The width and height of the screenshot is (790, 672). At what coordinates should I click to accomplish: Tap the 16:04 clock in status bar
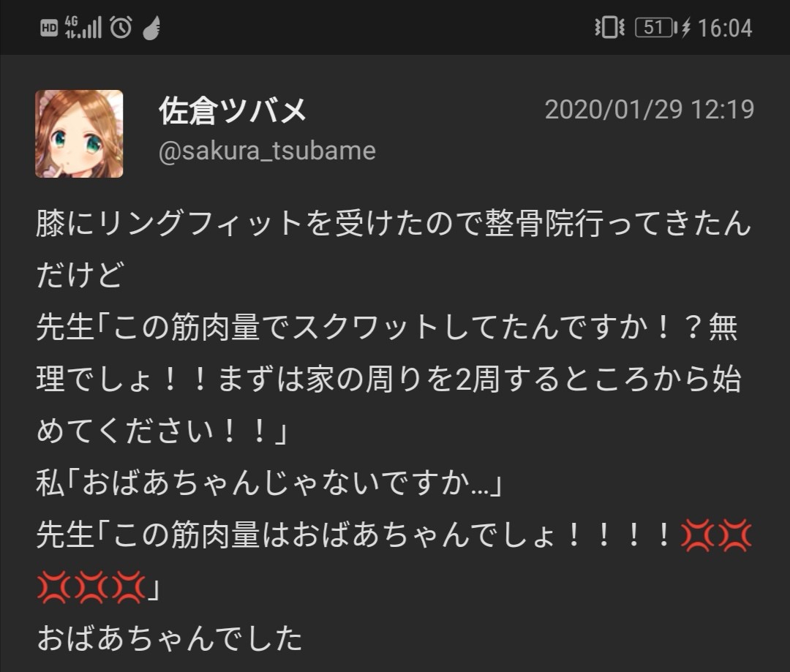pos(725,28)
